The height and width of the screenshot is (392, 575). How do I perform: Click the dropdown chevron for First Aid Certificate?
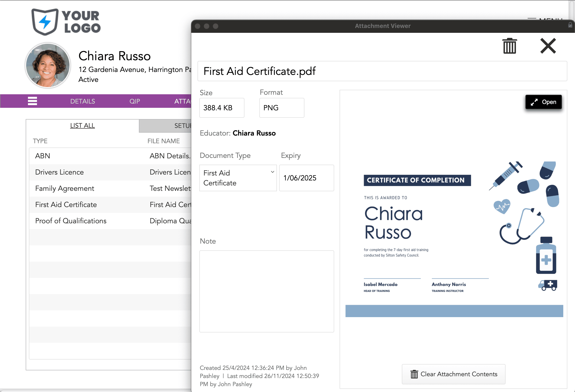tap(272, 172)
